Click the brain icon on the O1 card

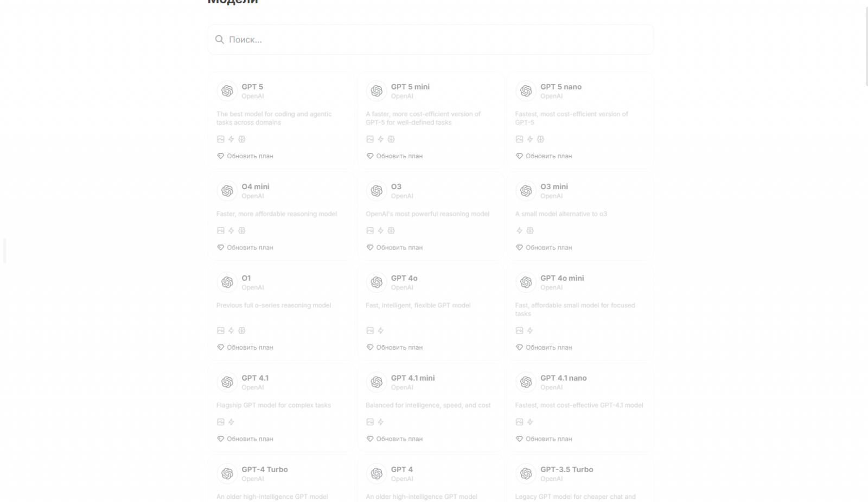point(242,331)
